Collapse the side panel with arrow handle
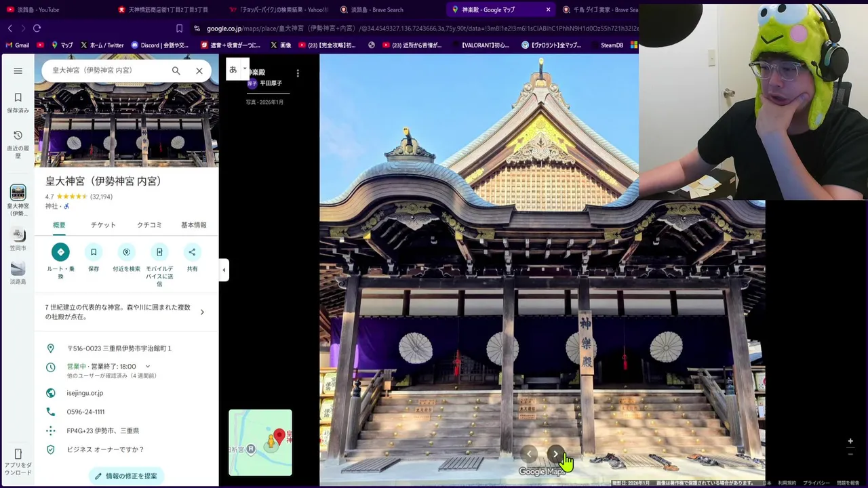This screenshot has height=488, width=868. 224,270
